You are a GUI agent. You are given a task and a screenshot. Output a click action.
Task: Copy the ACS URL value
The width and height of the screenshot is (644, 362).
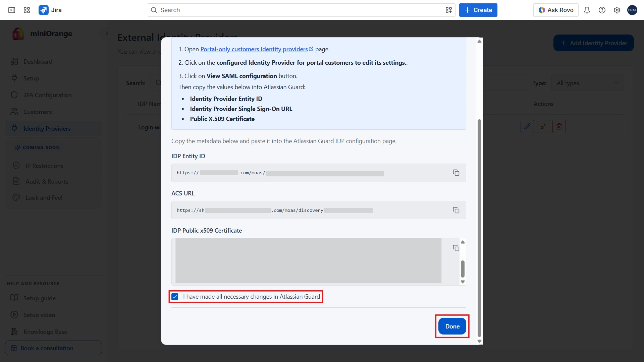[x=456, y=210]
